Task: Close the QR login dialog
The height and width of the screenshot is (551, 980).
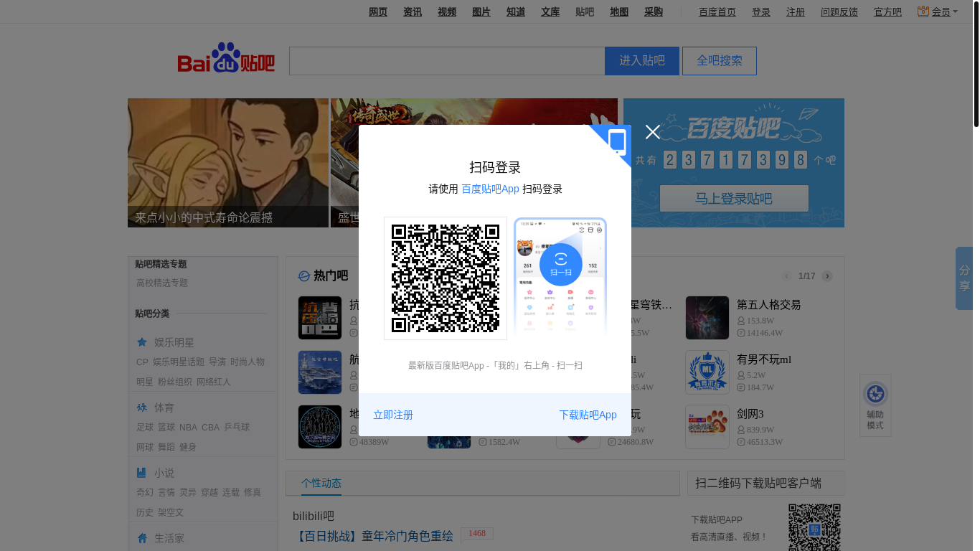Action: [652, 132]
